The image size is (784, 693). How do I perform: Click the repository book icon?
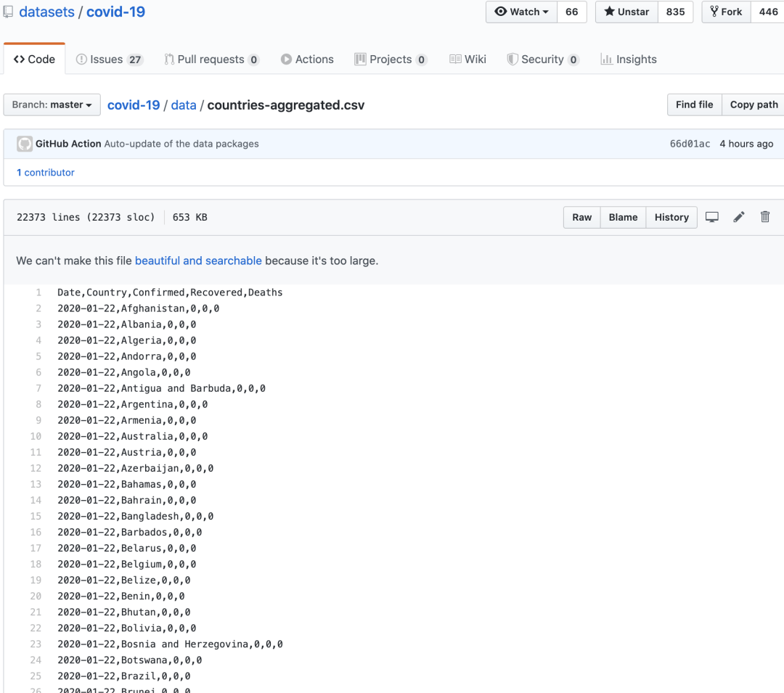8,12
